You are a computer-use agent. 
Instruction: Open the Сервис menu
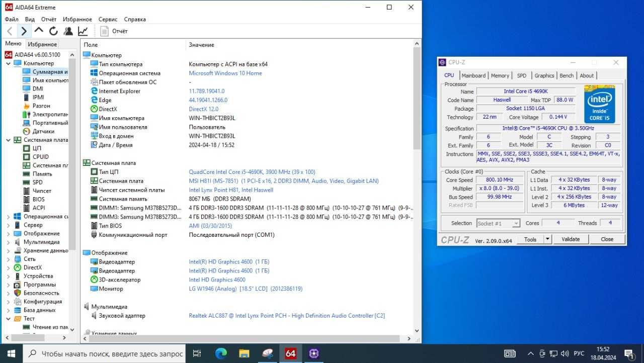(x=108, y=19)
